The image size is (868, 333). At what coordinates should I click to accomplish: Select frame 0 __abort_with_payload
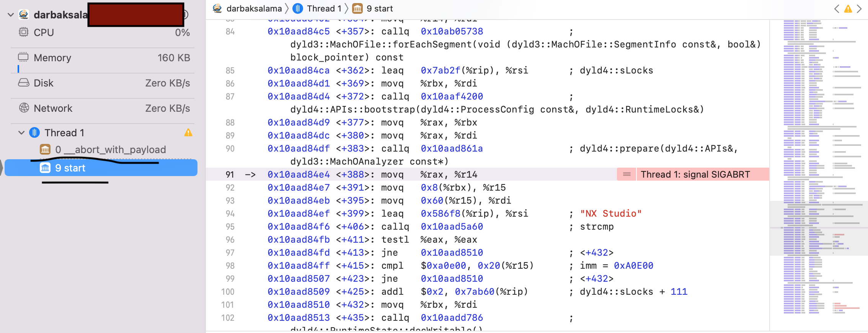110,150
